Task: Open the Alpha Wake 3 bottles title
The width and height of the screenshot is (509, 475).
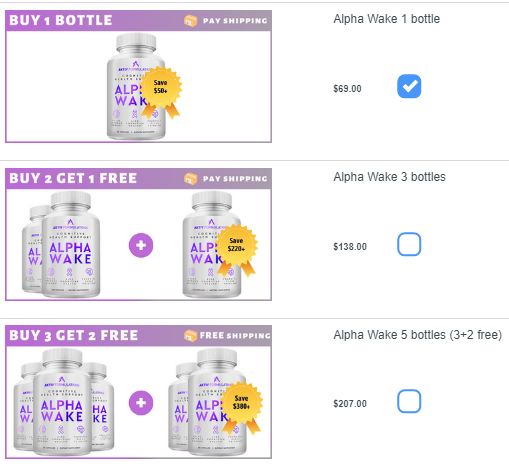Action: pos(389,177)
